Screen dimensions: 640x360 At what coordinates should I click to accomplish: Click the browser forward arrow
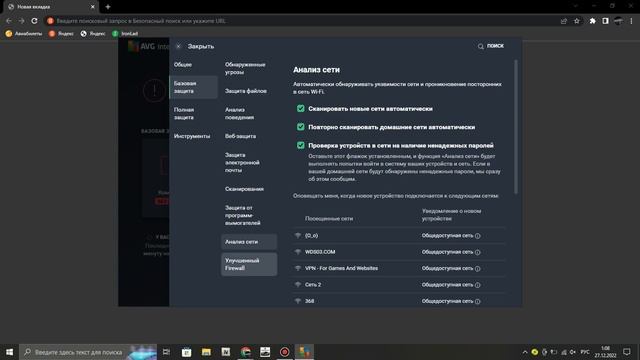click(x=22, y=21)
